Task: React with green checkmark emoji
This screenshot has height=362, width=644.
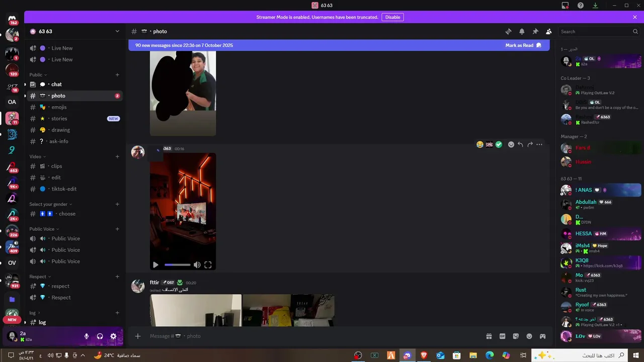Action: [499, 144]
